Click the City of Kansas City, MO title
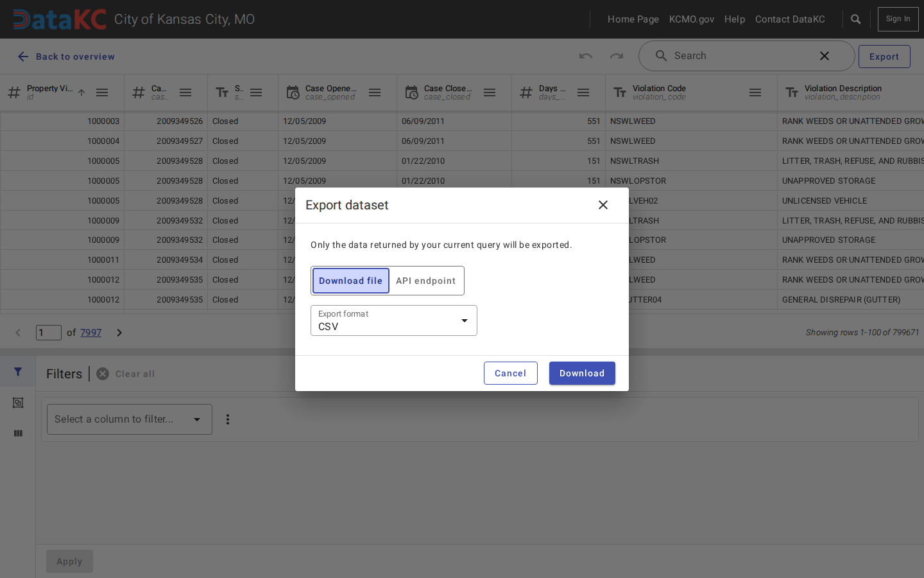Image resolution: width=924 pixels, height=578 pixels. tap(185, 19)
